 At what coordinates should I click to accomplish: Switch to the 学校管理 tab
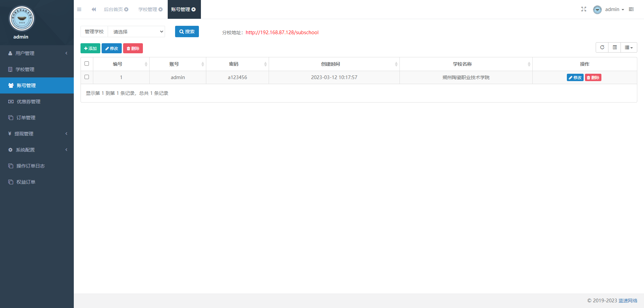[x=148, y=9]
